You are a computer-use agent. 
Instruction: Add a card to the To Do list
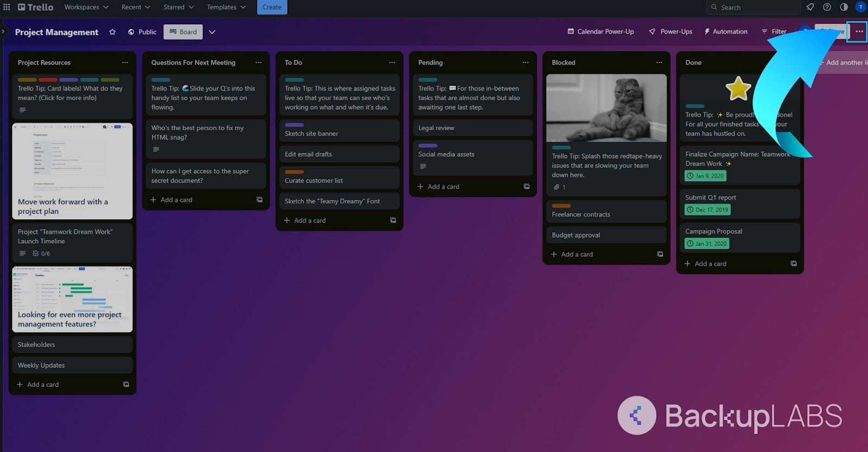(x=305, y=220)
